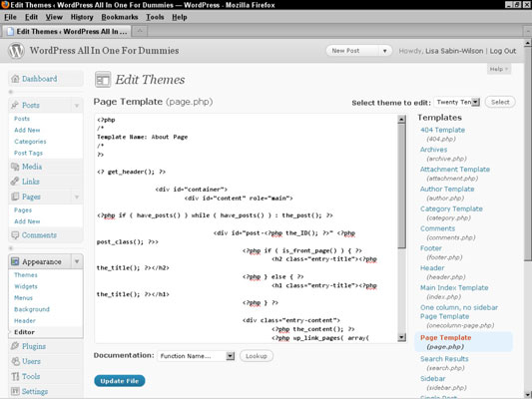Viewport: 532px width, 399px height.
Task: Open the Archives template file
Action: coord(433,150)
